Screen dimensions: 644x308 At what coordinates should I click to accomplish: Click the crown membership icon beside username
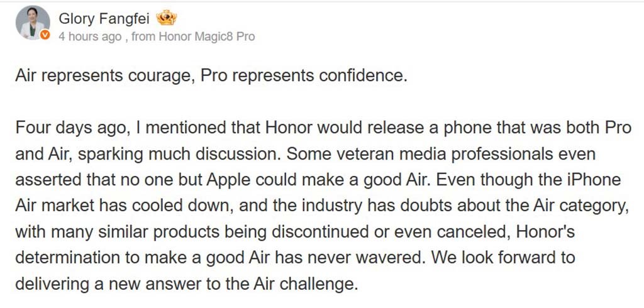[165, 19]
